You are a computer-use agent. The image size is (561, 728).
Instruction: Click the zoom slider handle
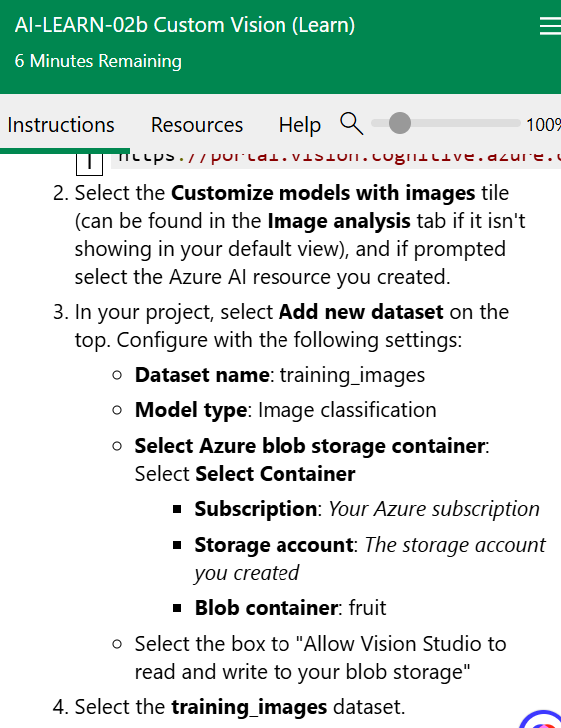pyautogui.click(x=399, y=123)
